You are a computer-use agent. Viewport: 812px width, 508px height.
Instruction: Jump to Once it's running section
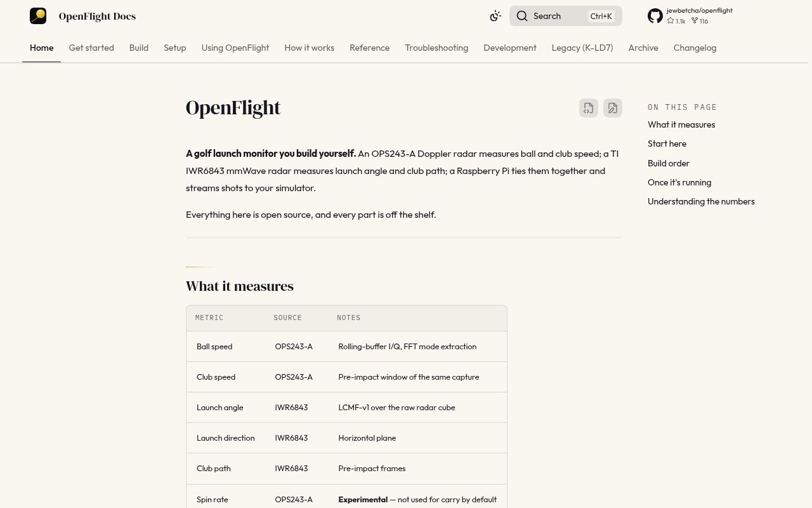679,182
